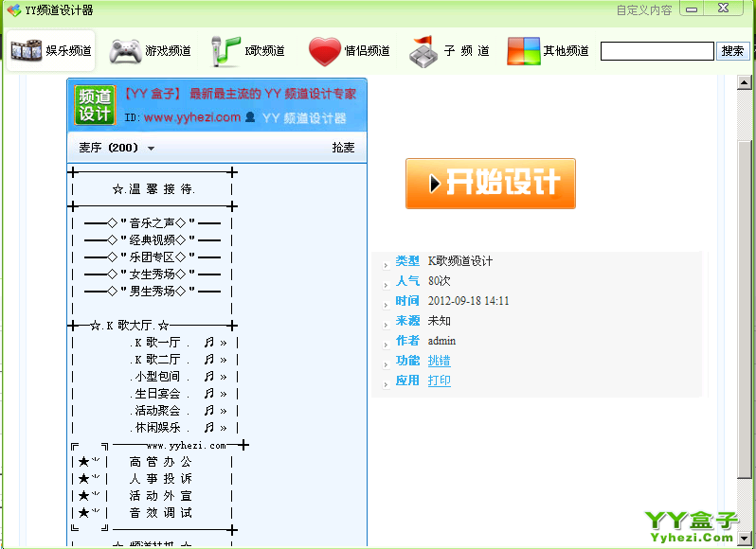Viewport: 756px width, 549px height.
Task: Click the colorful squares 其他频道 icon
Action: pos(523,51)
